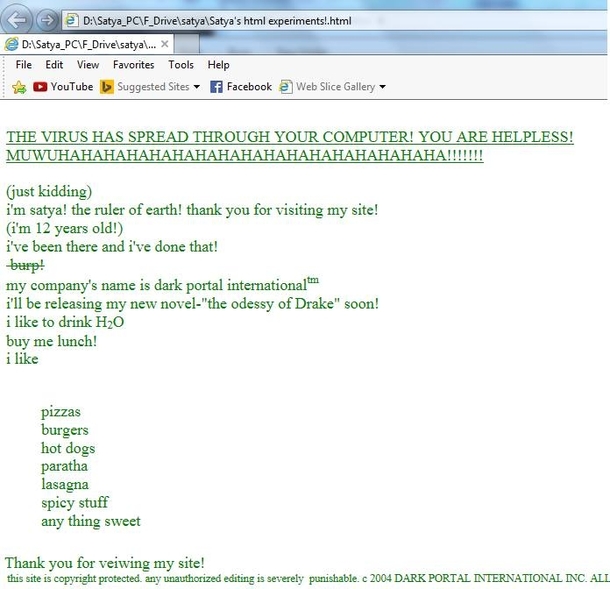Open the Tools menu

(x=181, y=65)
